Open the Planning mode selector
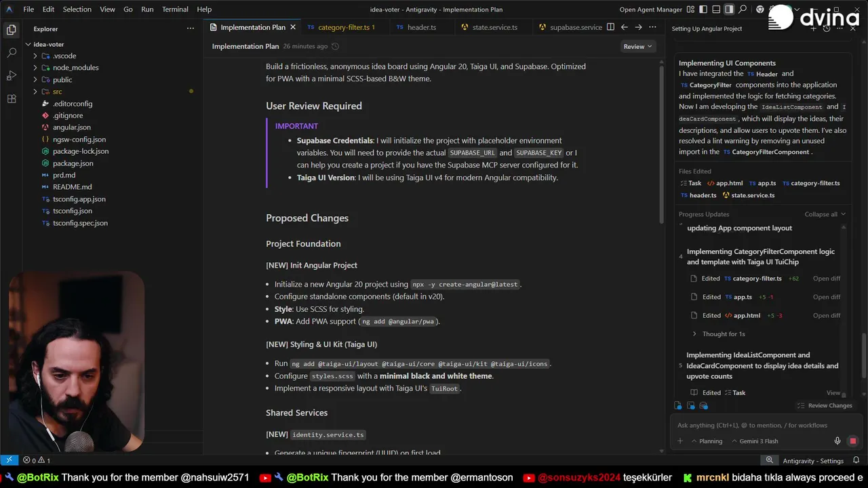 707,441
